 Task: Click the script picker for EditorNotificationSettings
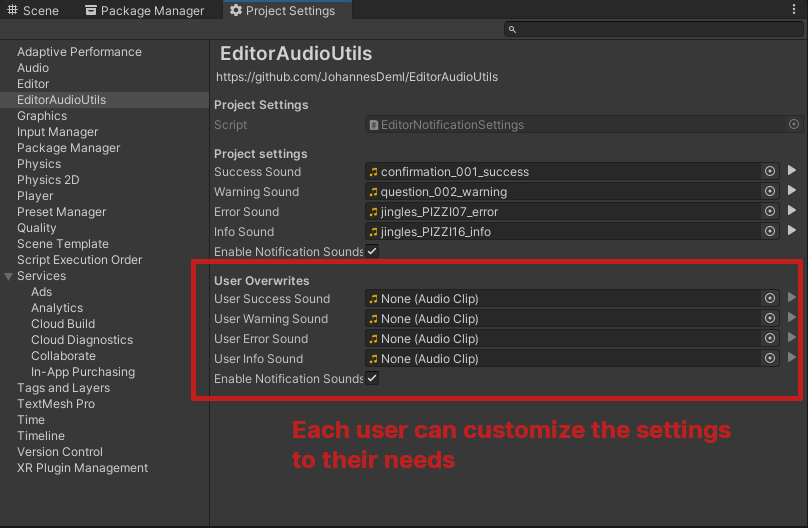click(794, 124)
